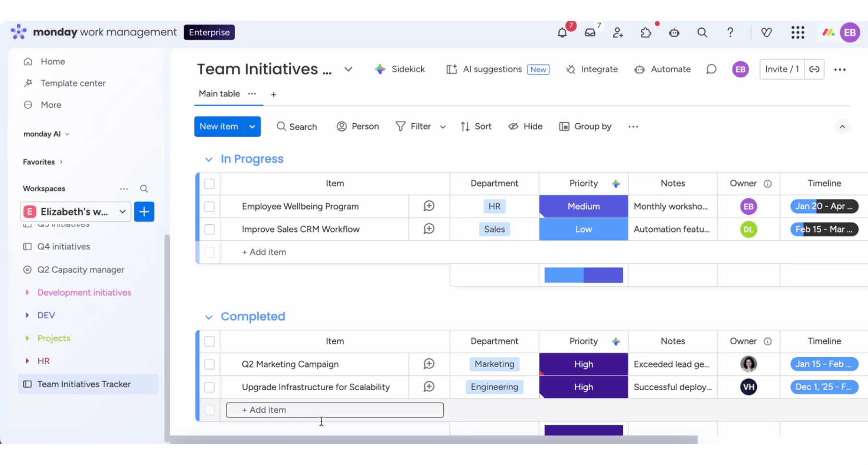Open the help question mark icon

[x=730, y=33]
